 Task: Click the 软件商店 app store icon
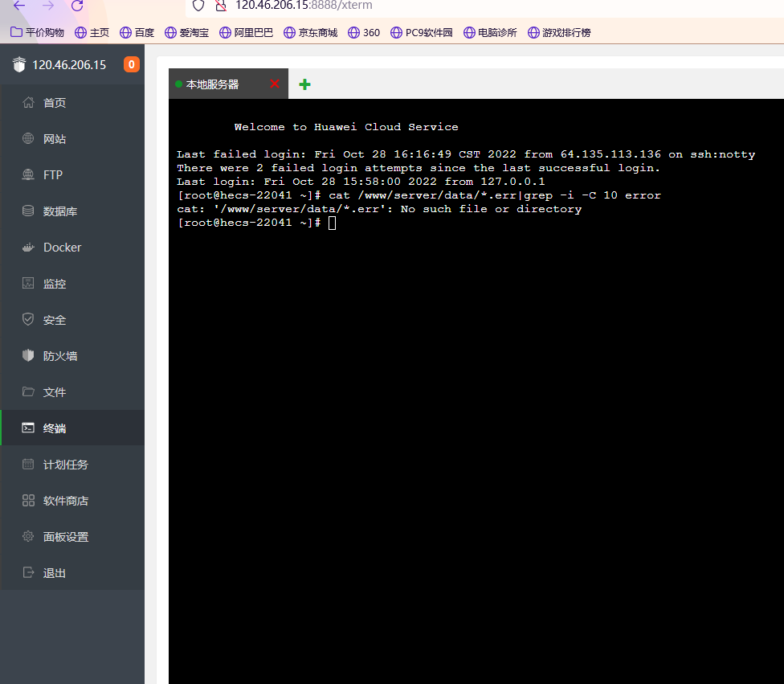[x=28, y=501]
